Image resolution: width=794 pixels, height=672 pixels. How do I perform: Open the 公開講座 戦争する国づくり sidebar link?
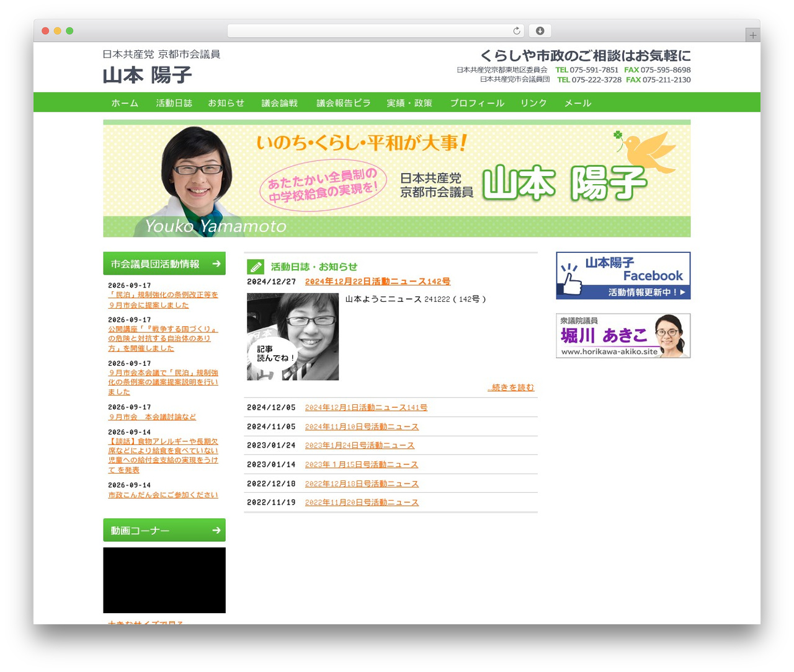163,338
